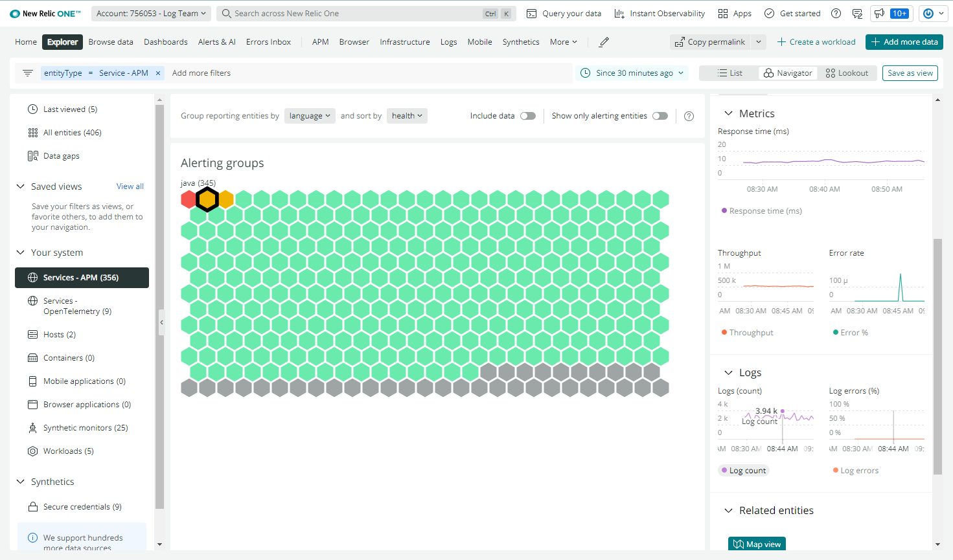953x560 pixels.
Task: Toggle Response time (ms) legend series
Action: [762, 211]
